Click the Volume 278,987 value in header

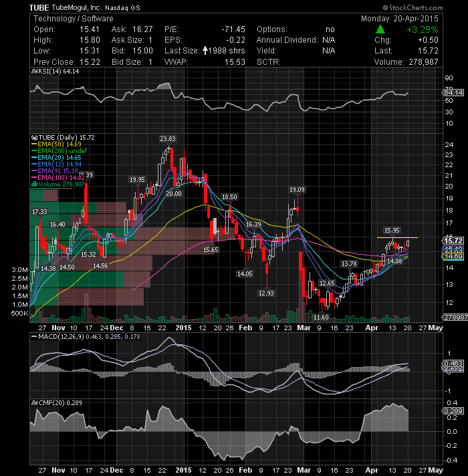tap(423, 62)
